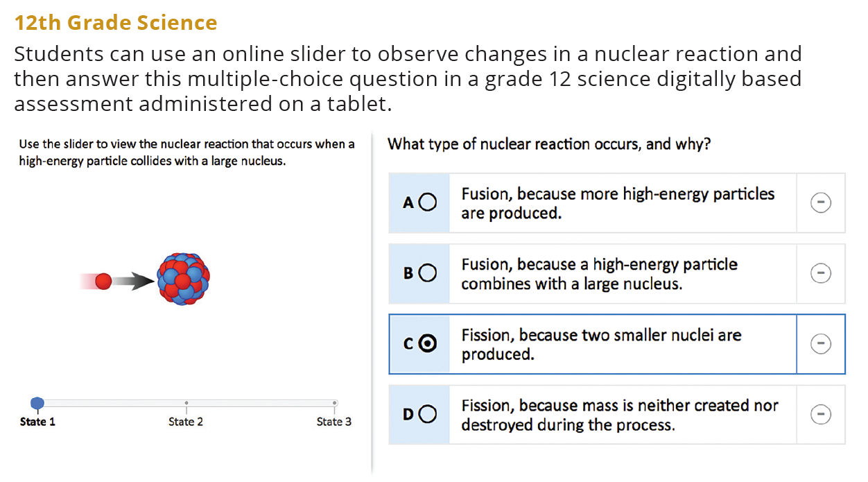
Task: Select radio button for answer A
Action: tap(428, 203)
